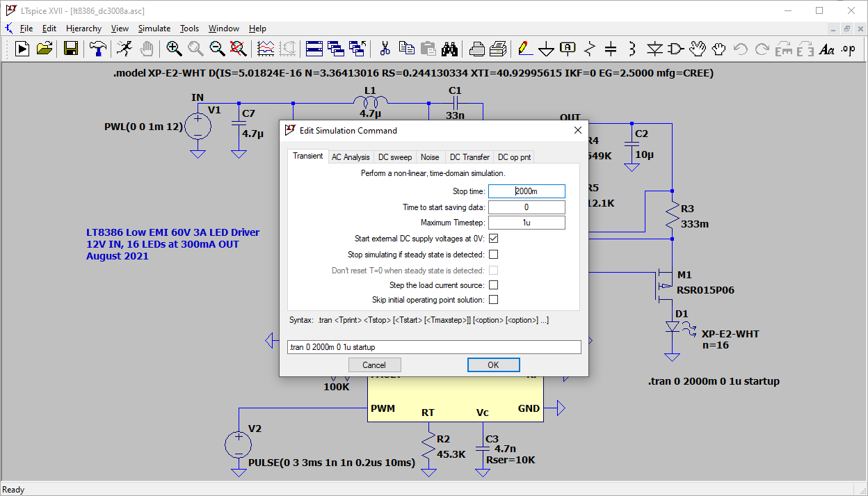This screenshot has width=868, height=496.
Task: Click the Zoom In magnifier icon
Action: tap(174, 48)
